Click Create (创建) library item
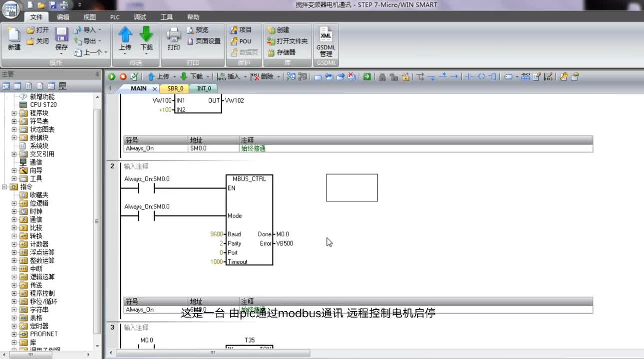 click(x=278, y=30)
